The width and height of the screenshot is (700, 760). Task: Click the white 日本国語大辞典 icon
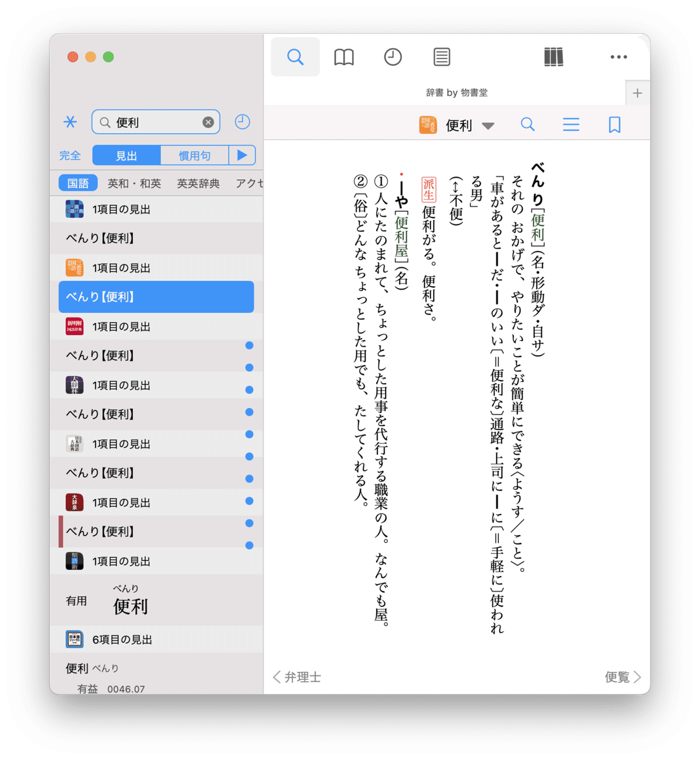(x=74, y=444)
